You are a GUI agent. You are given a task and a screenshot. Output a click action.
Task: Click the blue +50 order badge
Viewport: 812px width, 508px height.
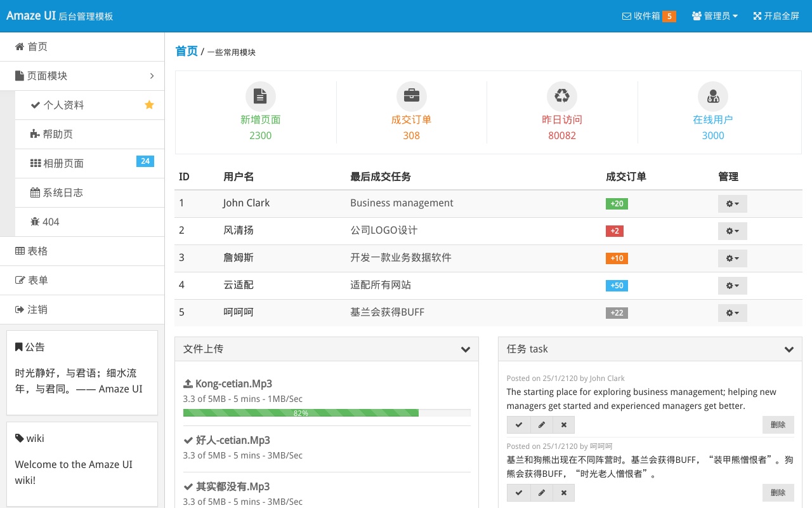point(617,286)
